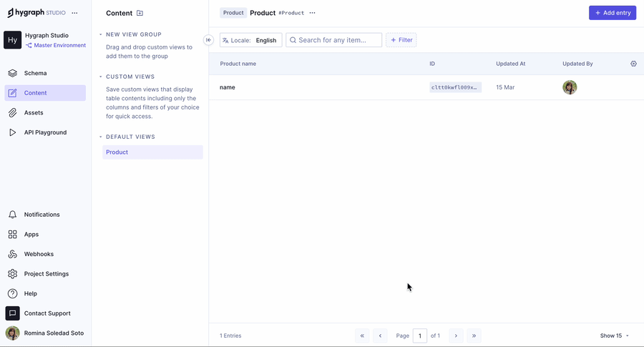
Task: Open Webhooks
Action: point(45,254)
